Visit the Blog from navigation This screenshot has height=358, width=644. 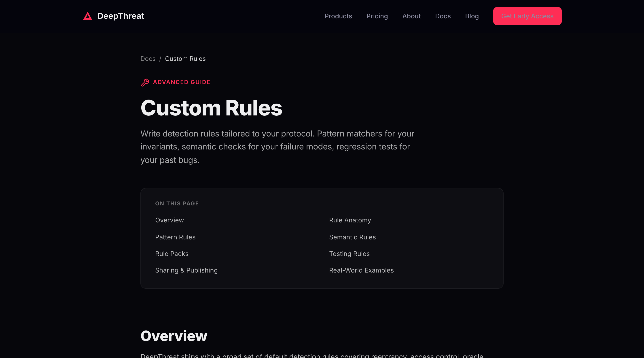[472, 16]
